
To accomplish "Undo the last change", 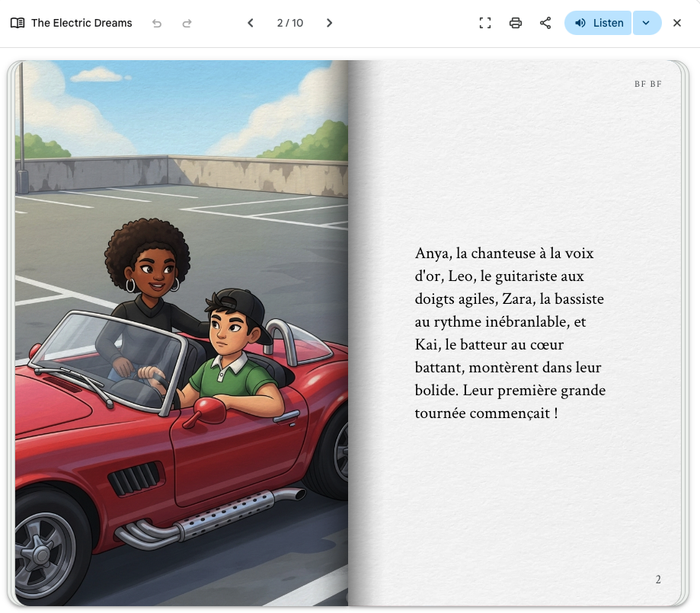I will (157, 23).
